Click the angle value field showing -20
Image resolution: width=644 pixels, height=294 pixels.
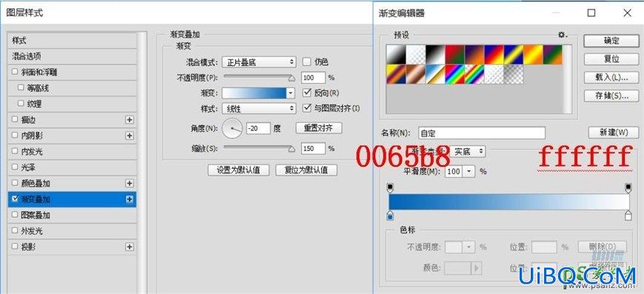[x=258, y=128]
